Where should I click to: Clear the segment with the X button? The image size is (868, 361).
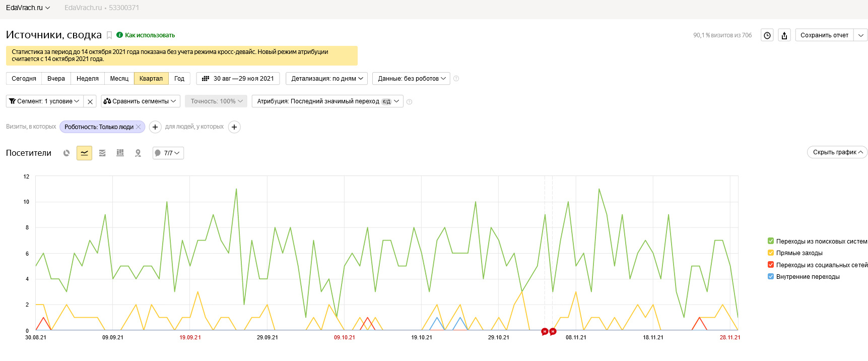(x=90, y=101)
